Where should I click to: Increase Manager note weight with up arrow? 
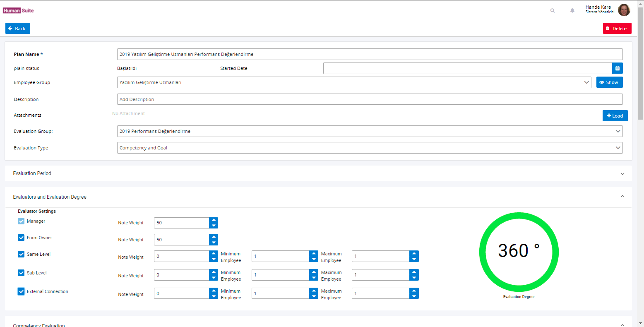point(214,220)
